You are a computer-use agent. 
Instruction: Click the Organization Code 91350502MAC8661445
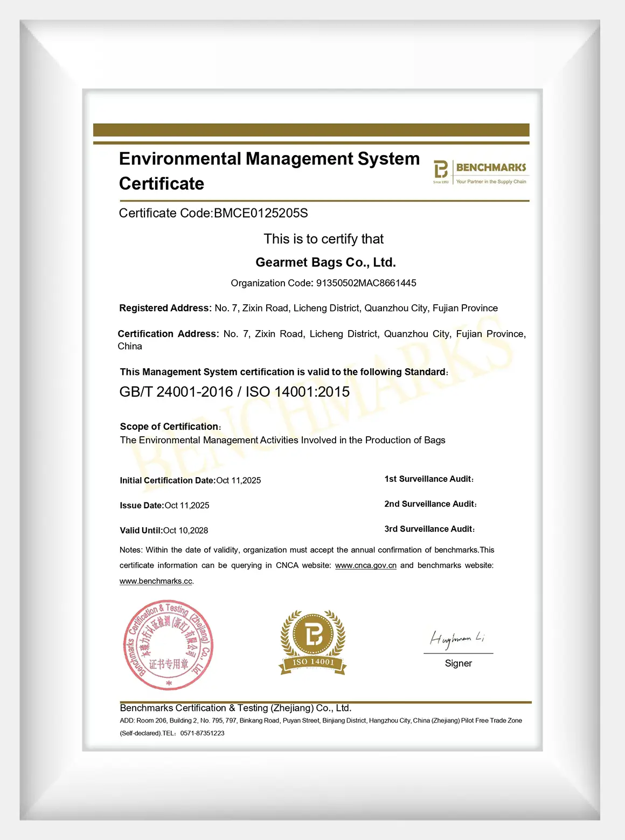coord(323,283)
